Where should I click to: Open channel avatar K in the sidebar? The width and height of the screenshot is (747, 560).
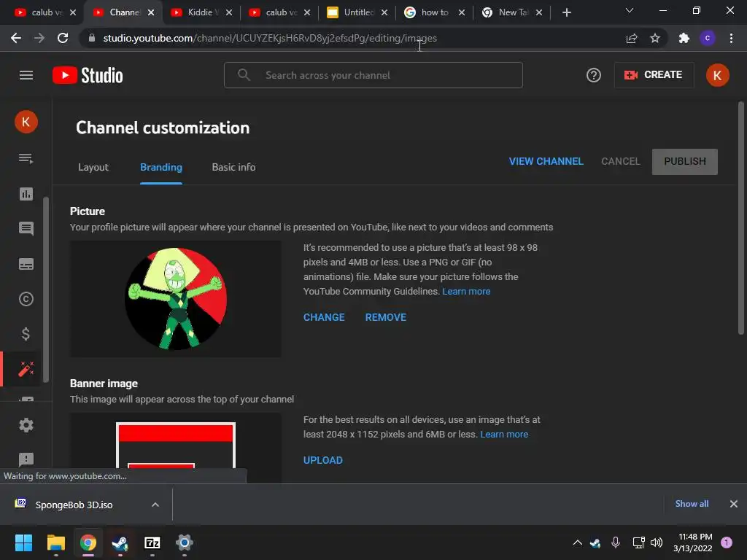(26, 122)
